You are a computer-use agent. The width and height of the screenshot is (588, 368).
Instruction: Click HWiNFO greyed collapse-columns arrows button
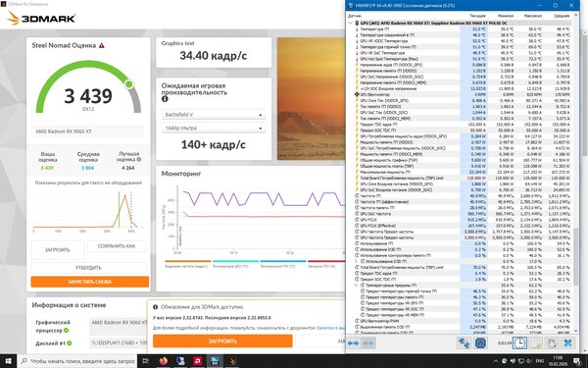click(x=368, y=342)
